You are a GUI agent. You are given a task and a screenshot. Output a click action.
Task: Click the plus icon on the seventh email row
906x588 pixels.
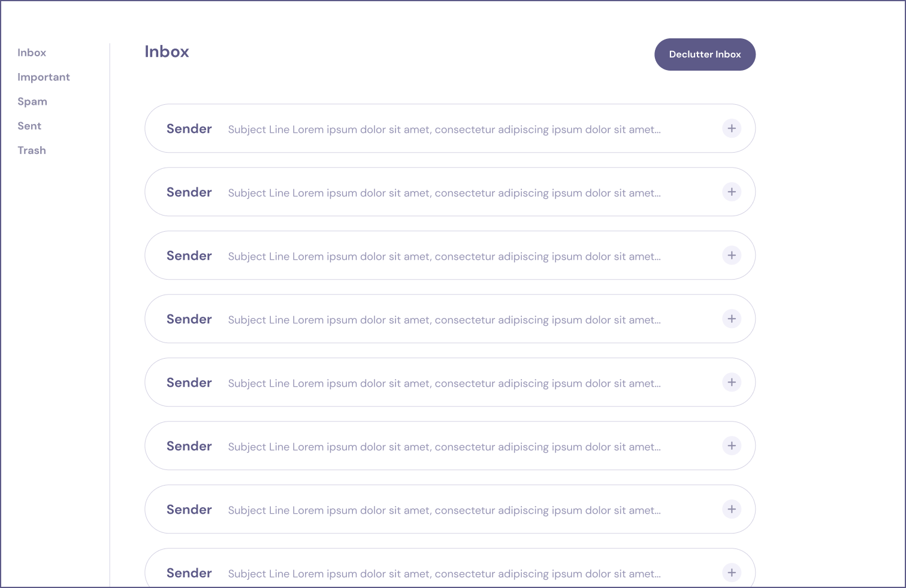pos(732,509)
